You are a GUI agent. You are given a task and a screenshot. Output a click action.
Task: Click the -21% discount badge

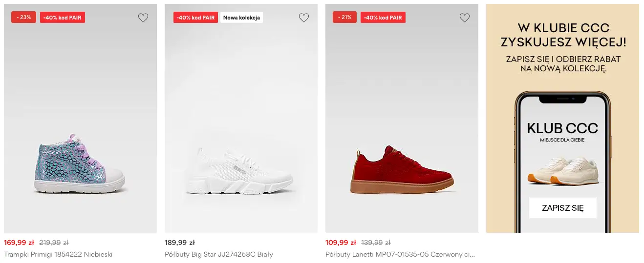click(x=345, y=17)
